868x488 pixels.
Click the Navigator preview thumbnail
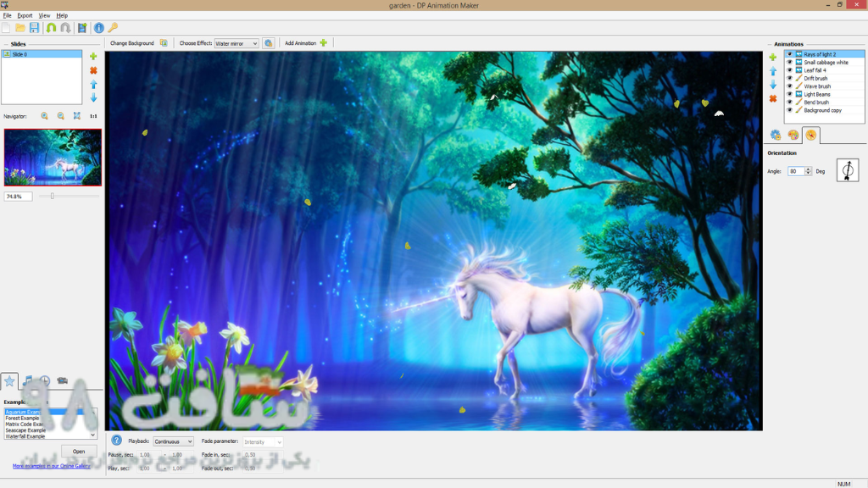[x=53, y=158]
